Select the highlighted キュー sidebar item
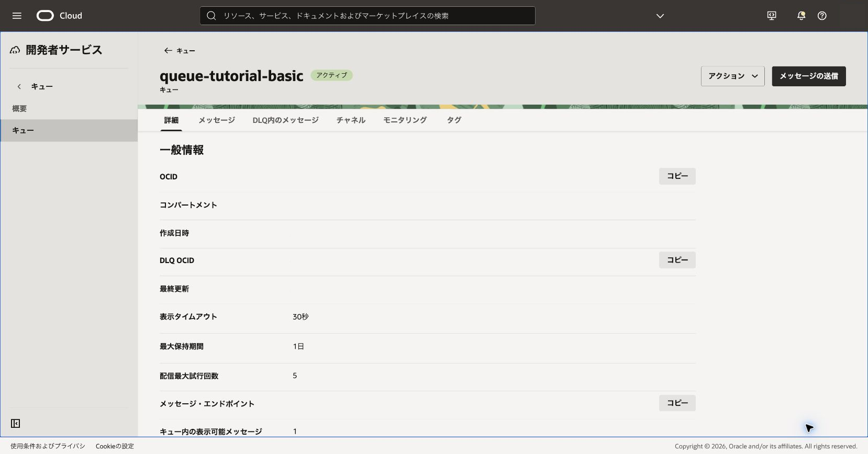 [x=69, y=130]
